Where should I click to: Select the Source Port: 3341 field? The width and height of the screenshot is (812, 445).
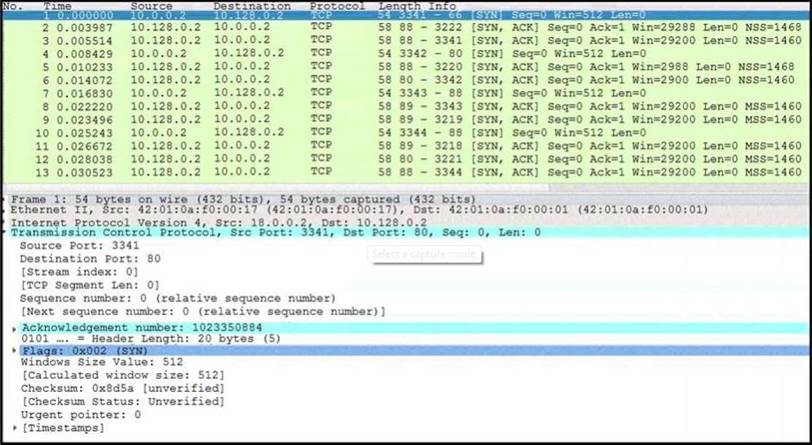[80, 245]
